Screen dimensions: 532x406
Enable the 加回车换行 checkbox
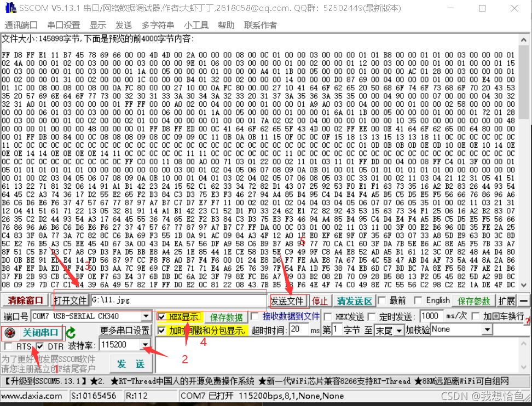pyautogui.click(x=476, y=316)
